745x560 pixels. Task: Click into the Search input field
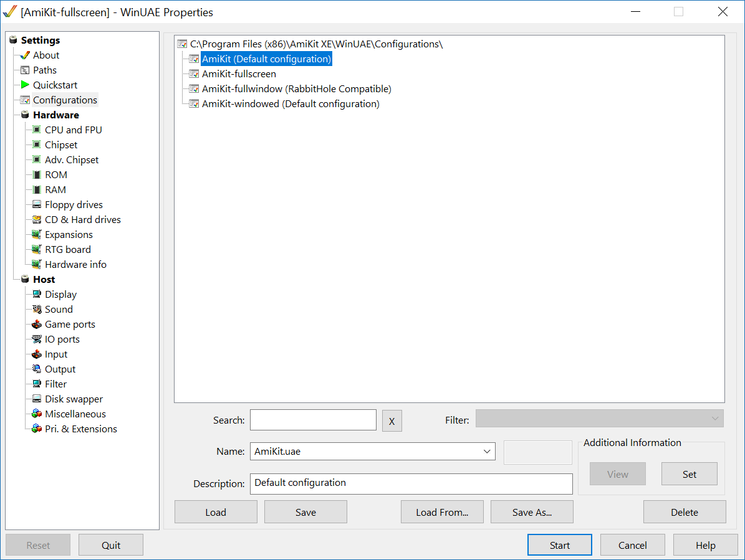pyautogui.click(x=313, y=420)
